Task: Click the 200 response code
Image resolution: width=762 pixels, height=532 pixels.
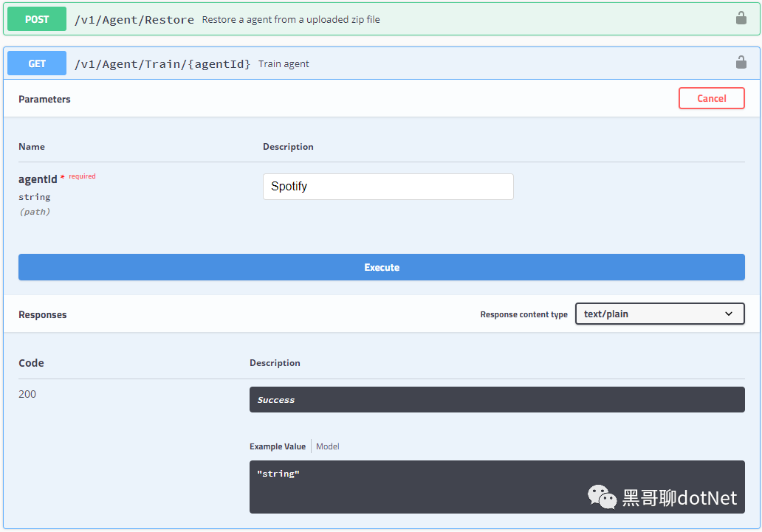Action: (27, 394)
